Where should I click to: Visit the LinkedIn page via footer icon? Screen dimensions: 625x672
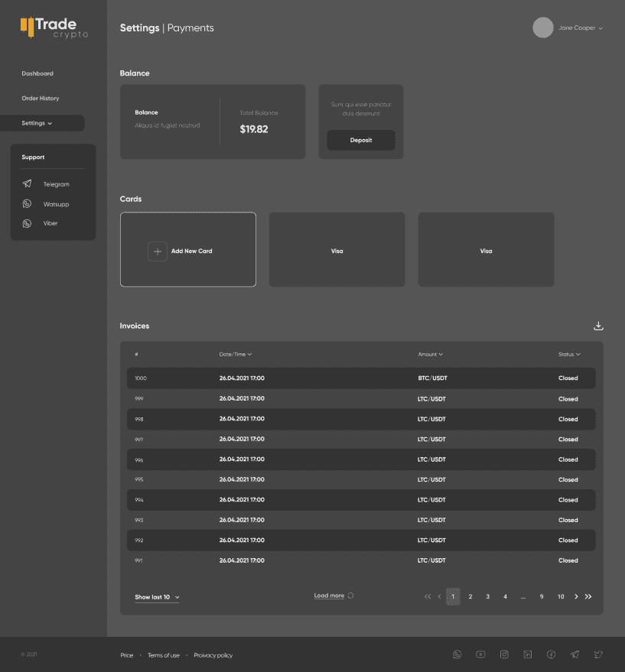click(x=528, y=654)
